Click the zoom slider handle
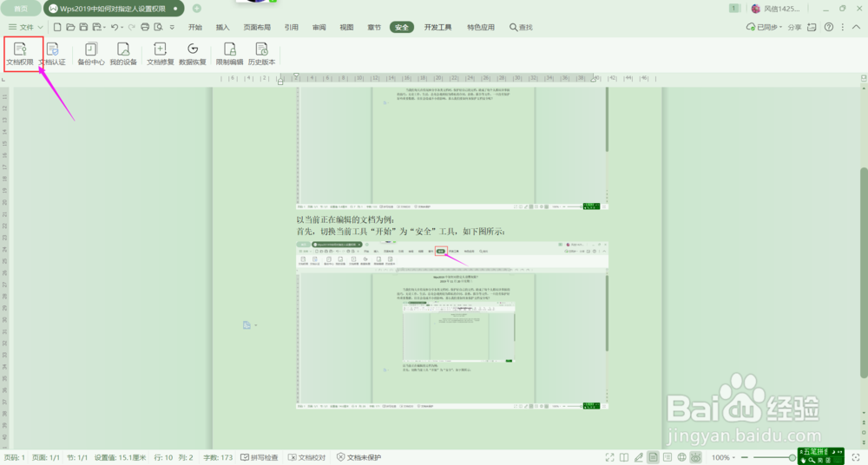868x465 pixels. [x=792, y=457]
